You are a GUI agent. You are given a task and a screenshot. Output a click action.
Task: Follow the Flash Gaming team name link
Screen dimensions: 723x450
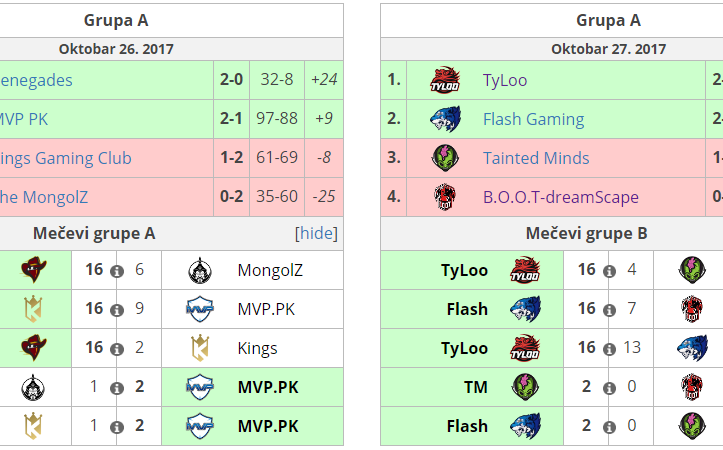click(533, 119)
